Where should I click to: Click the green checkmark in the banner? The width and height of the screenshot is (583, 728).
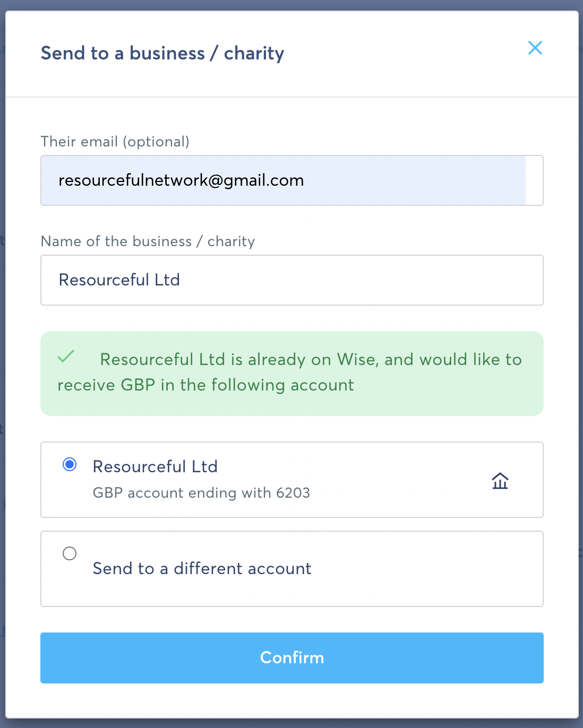point(66,356)
